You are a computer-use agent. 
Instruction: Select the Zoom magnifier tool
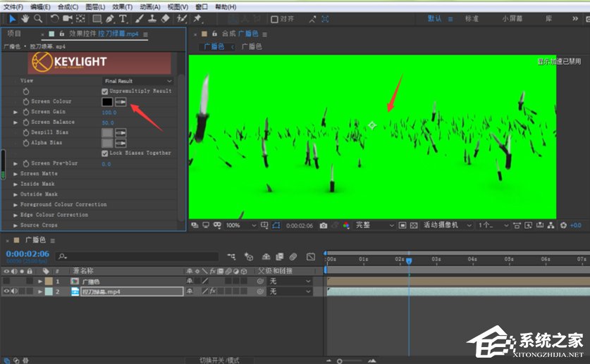[x=37, y=18]
